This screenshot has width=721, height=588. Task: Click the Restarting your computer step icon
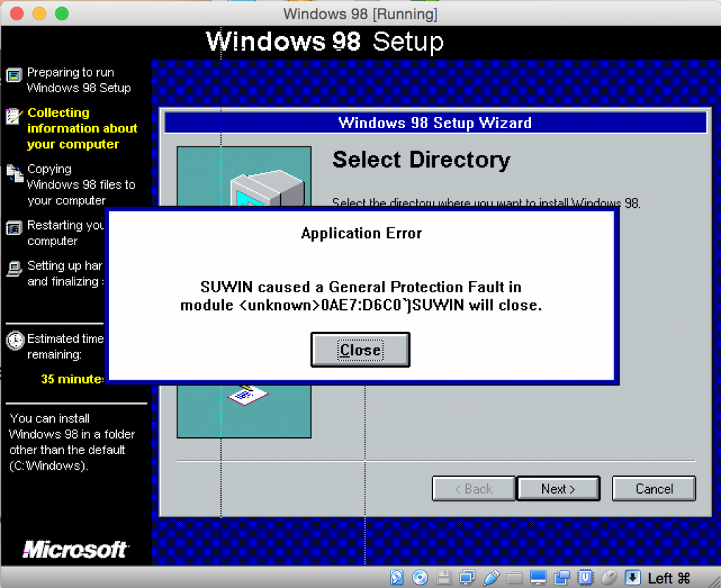pyautogui.click(x=14, y=227)
